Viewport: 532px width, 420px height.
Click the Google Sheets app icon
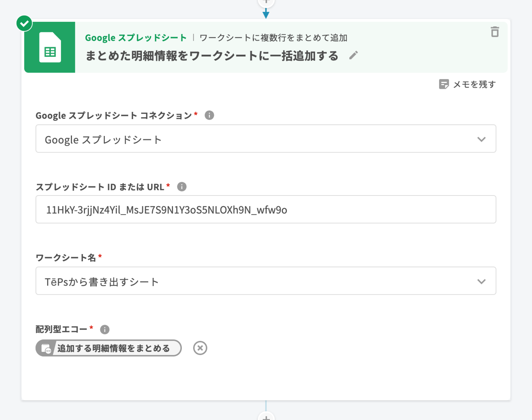[50, 47]
